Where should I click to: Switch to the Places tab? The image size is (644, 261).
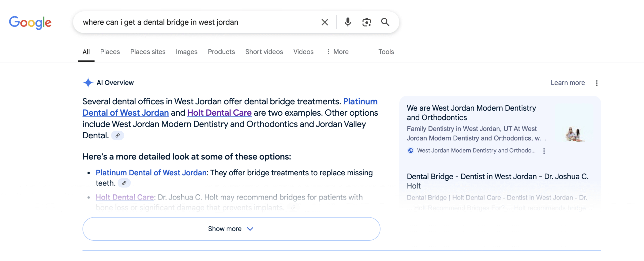coord(110,52)
